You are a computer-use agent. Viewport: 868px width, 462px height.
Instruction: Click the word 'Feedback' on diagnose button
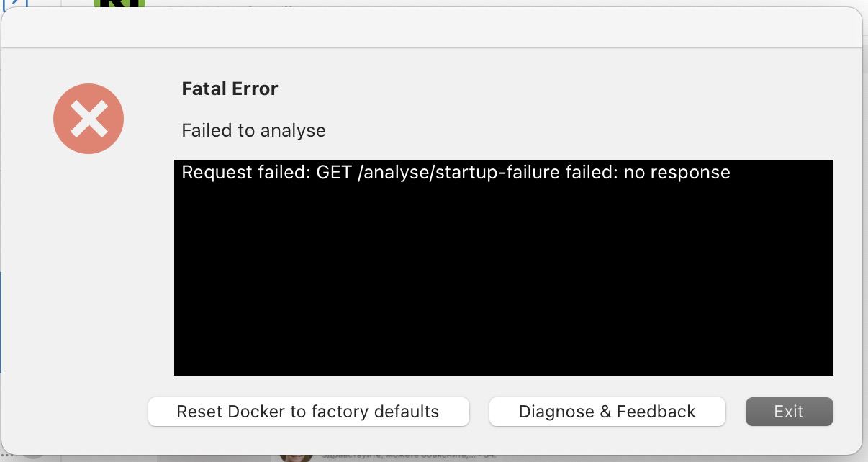click(x=656, y=412)
